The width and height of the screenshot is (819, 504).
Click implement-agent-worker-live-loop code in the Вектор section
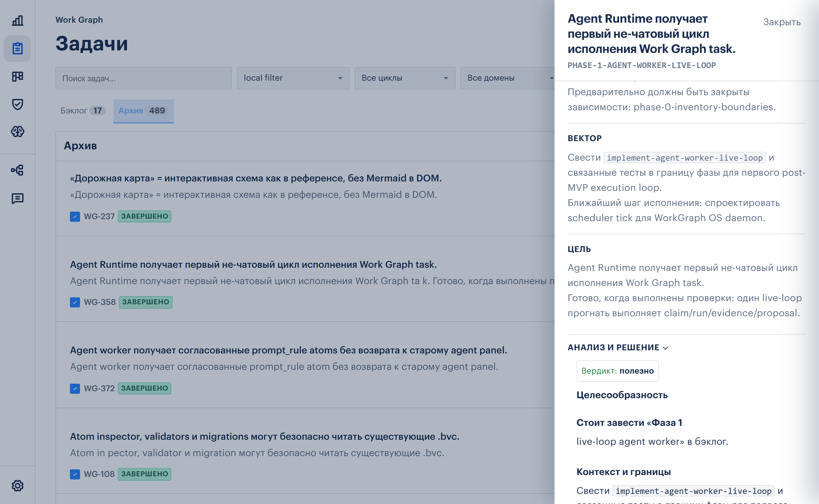point(685,158)
